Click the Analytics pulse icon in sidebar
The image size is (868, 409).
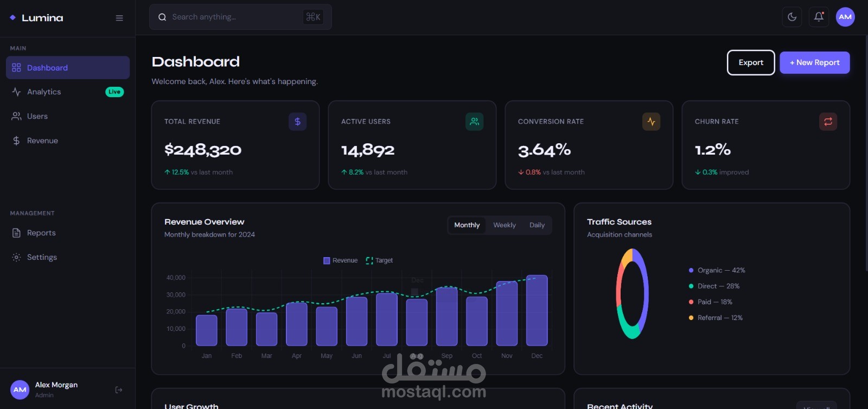16,92
